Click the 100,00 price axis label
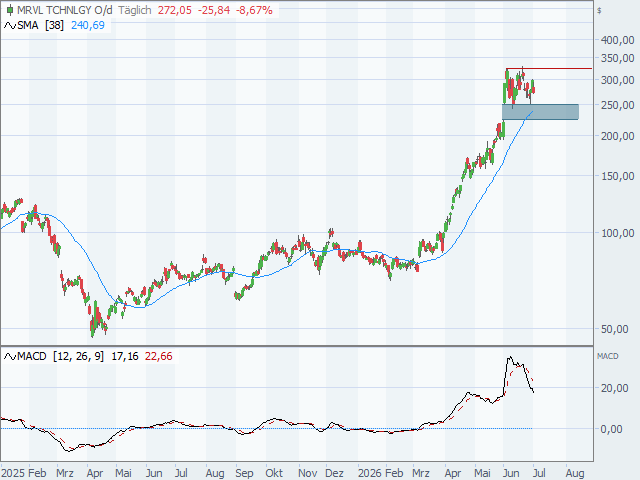Image resolution: width=640 pixels, height=480 pixels. 618,233
